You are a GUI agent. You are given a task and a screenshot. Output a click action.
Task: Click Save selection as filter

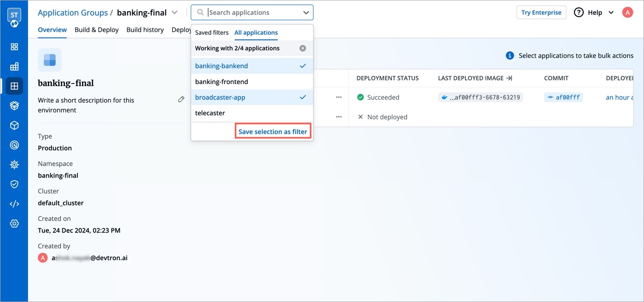click(272, 132)
